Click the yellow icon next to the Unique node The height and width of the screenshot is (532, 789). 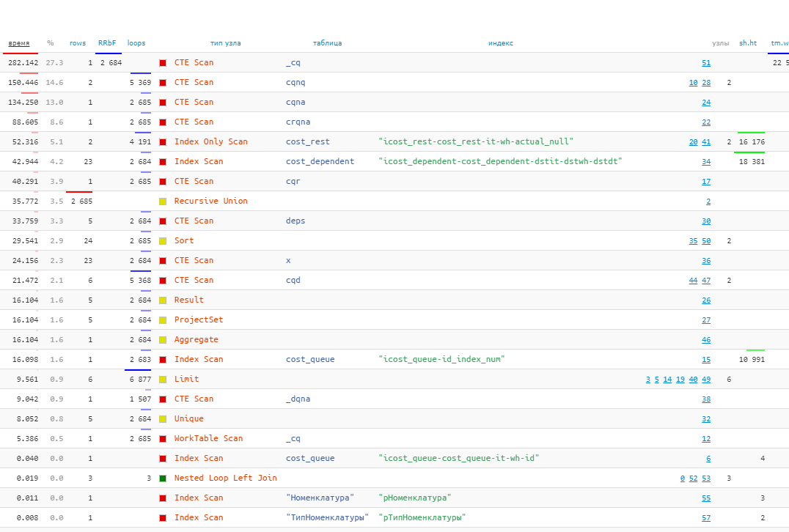(x=163, y=418)
